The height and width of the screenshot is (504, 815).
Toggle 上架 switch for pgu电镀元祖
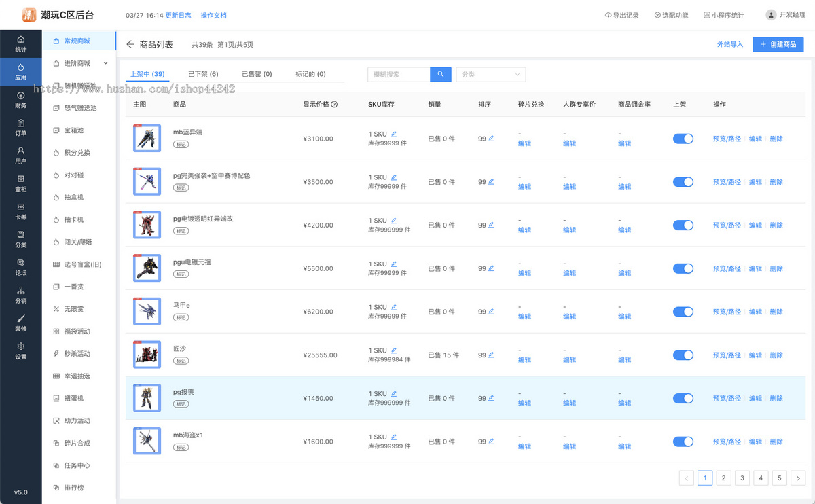683,268
